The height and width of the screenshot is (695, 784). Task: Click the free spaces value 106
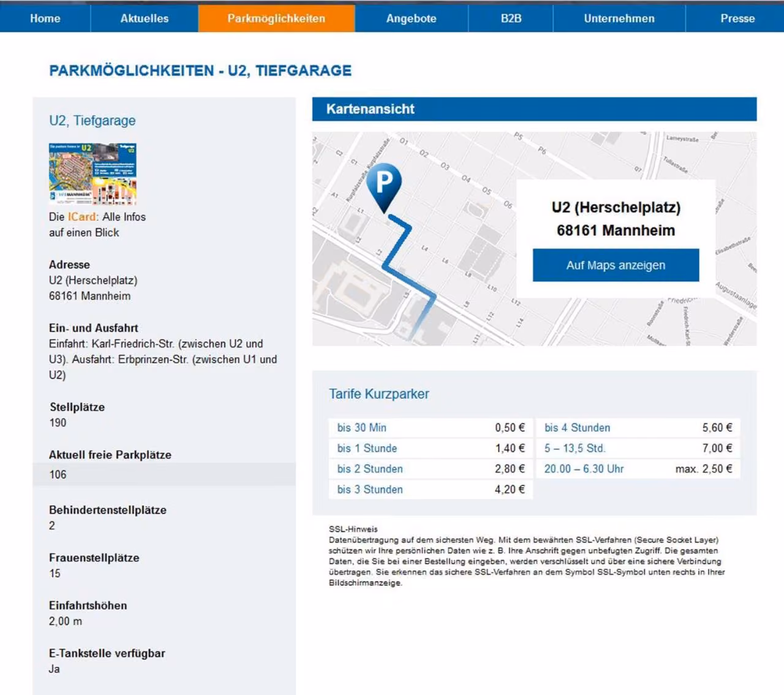click(x=58, y=474)
